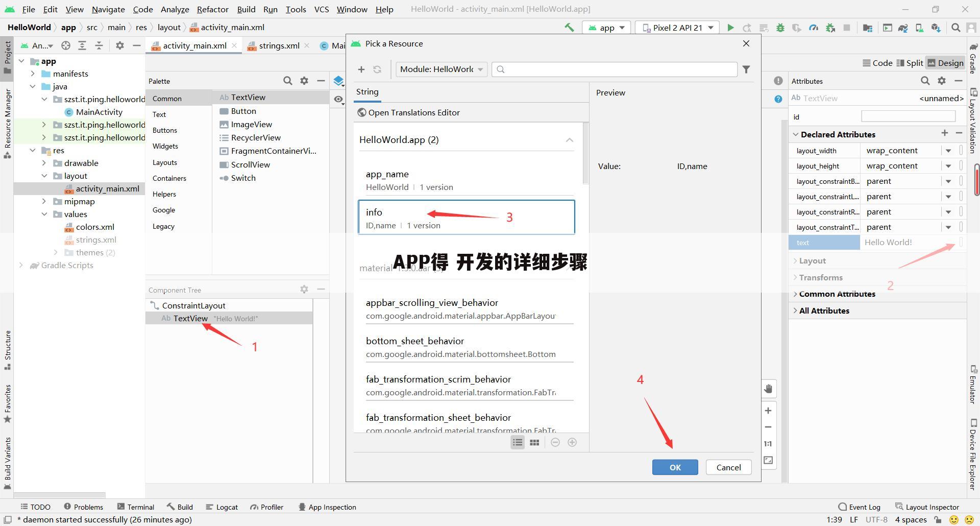Zoom out resource previews with minus icon
This screenshot has height=526, width=980.
point(555,442)
